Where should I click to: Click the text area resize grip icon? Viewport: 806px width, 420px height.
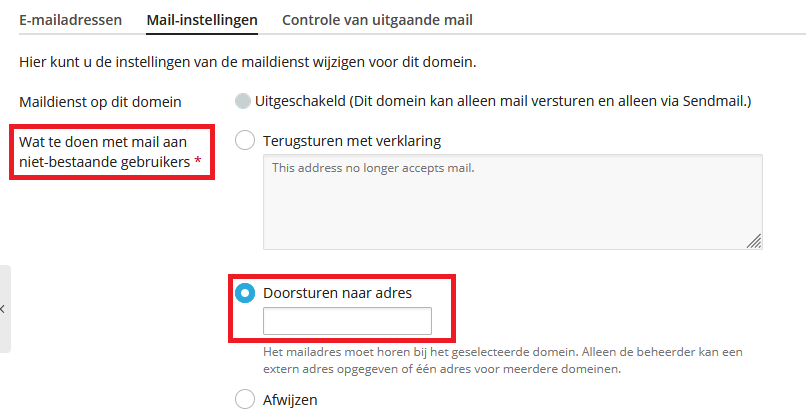pos(754,241)
